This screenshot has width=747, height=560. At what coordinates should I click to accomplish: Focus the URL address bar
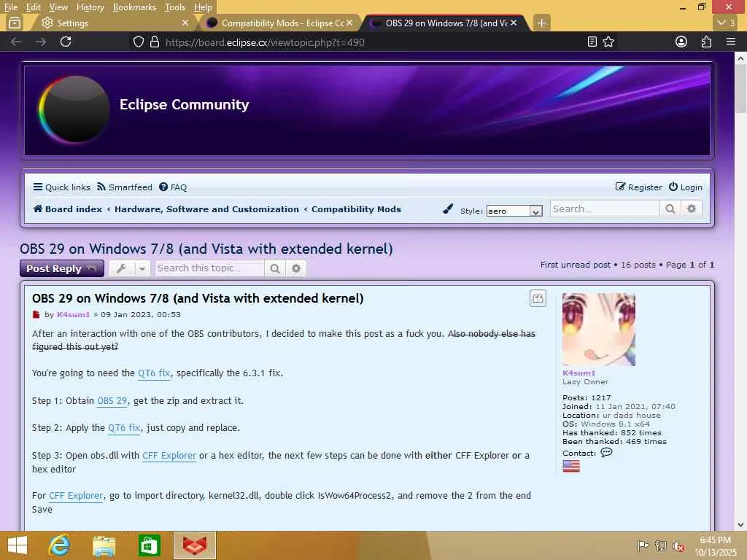(371, 42)
